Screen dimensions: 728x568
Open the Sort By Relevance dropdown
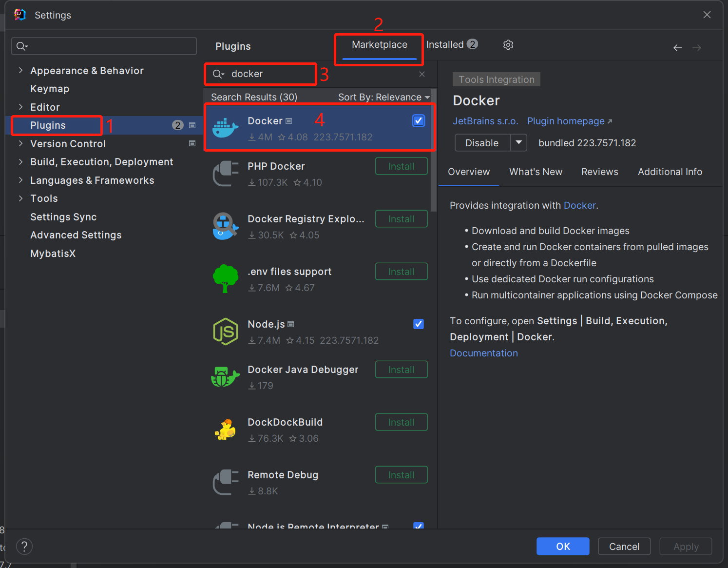click(383, 97)
